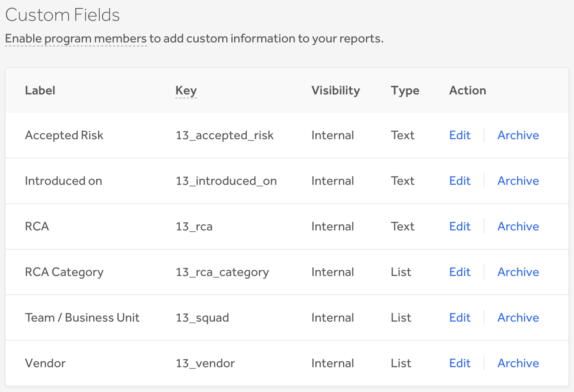
Task: Click the Label column header
Action: click(x=40, y=90)
